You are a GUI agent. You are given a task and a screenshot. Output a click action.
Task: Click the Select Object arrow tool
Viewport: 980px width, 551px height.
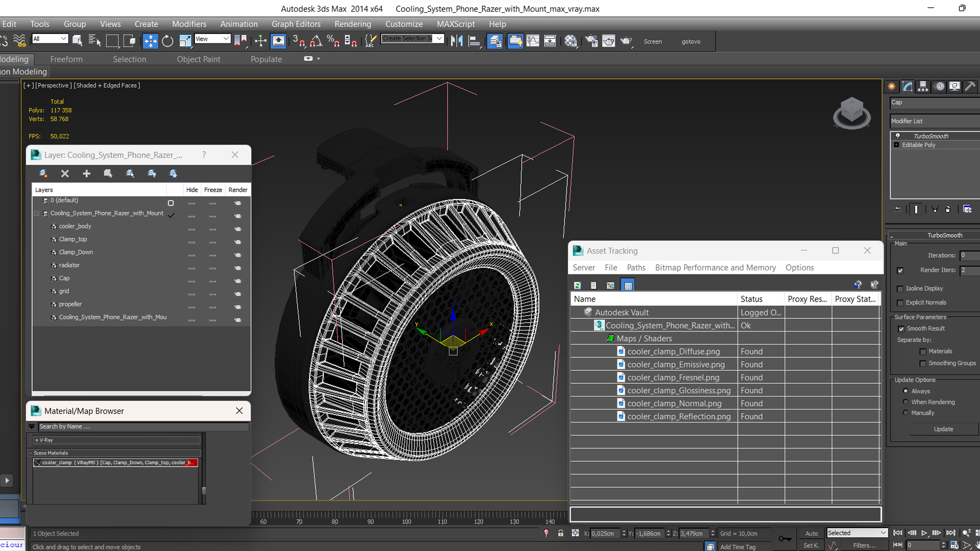(78, 41)
